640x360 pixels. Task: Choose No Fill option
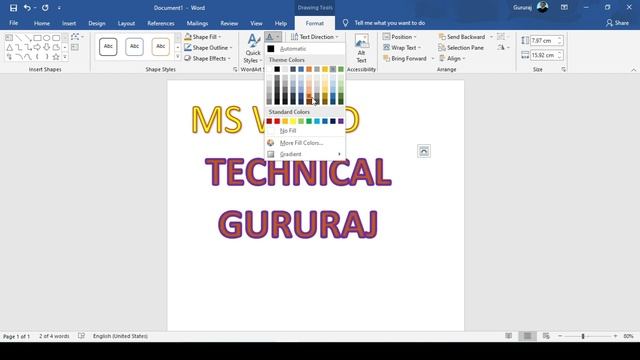305,131
